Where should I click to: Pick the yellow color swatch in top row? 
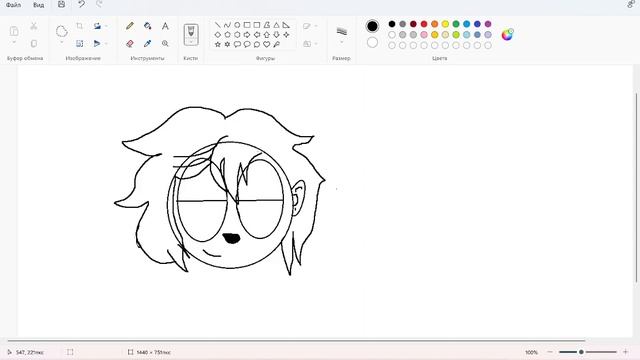click(x=445, y=24)
